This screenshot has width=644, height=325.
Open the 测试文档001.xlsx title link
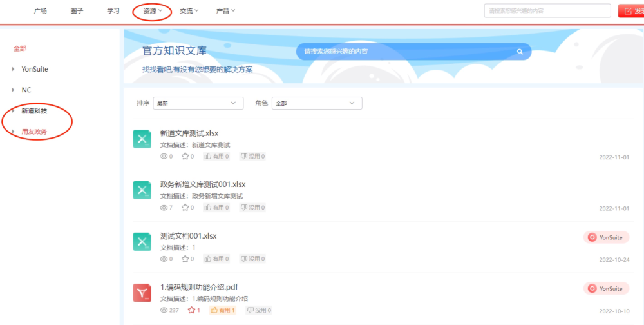(x=189, y=236)
